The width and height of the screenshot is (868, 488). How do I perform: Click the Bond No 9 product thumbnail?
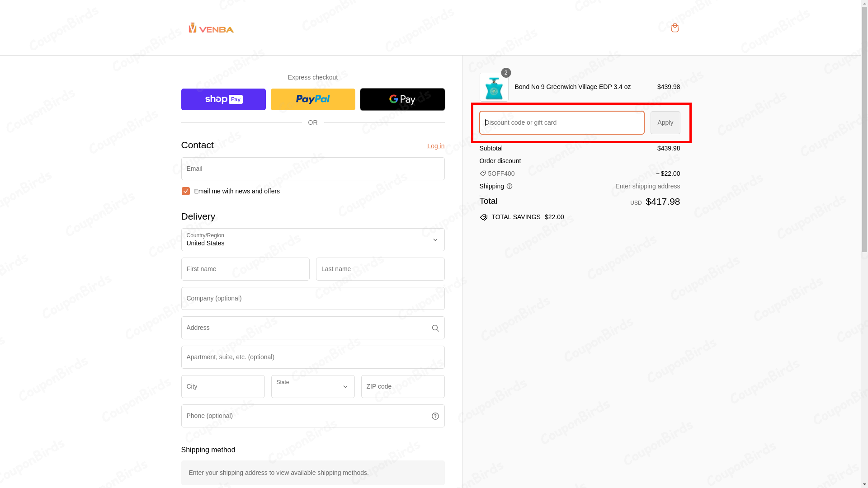point(494,87)
